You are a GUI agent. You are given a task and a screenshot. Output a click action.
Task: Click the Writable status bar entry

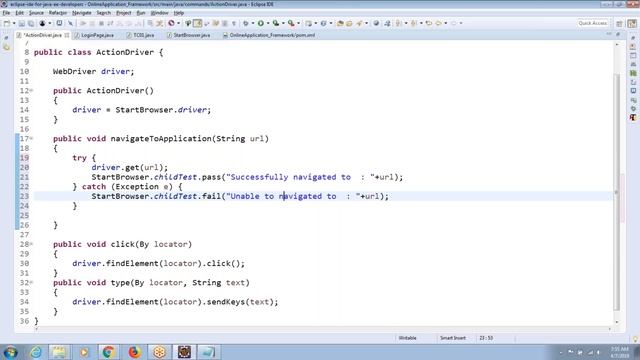pos(407,338)
